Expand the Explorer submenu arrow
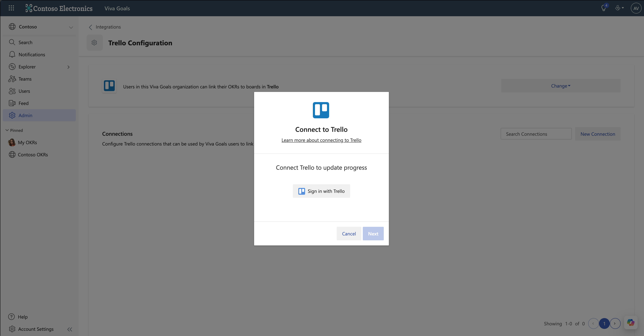Screen dimensions: 644x336 click(68, 67)
